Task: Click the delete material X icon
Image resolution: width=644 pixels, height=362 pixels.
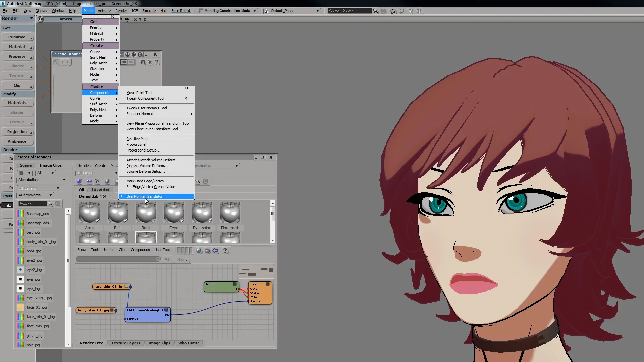Action: tap(98, 181)
